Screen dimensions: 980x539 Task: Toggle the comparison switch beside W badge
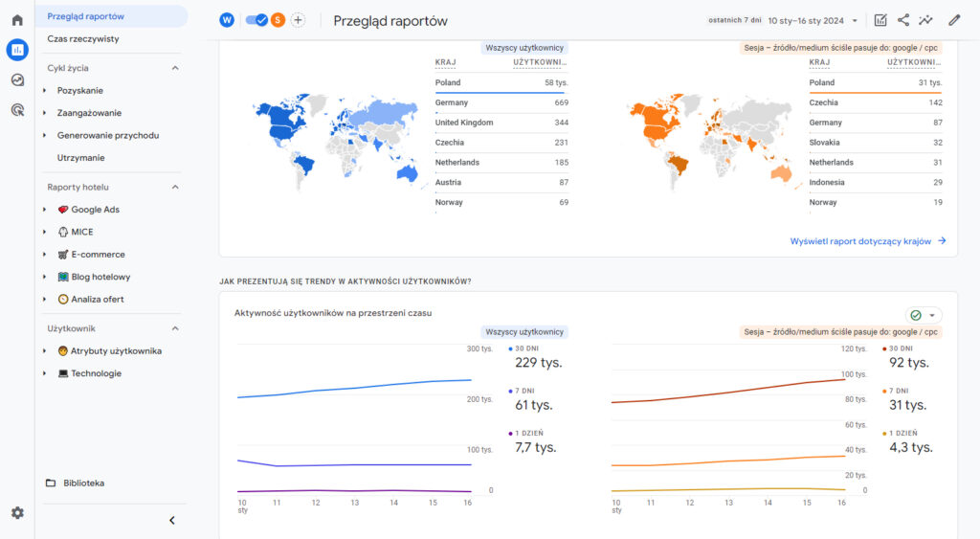pos(256,20)
